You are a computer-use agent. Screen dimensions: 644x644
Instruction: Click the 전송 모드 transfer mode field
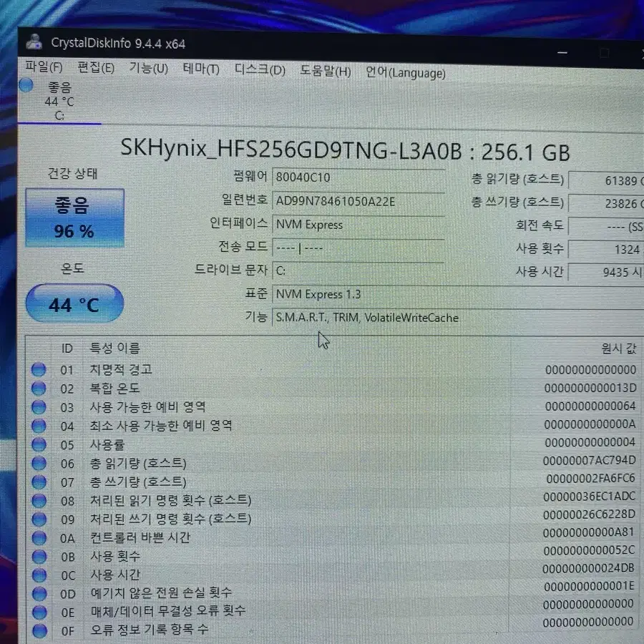tap(358, 248)
